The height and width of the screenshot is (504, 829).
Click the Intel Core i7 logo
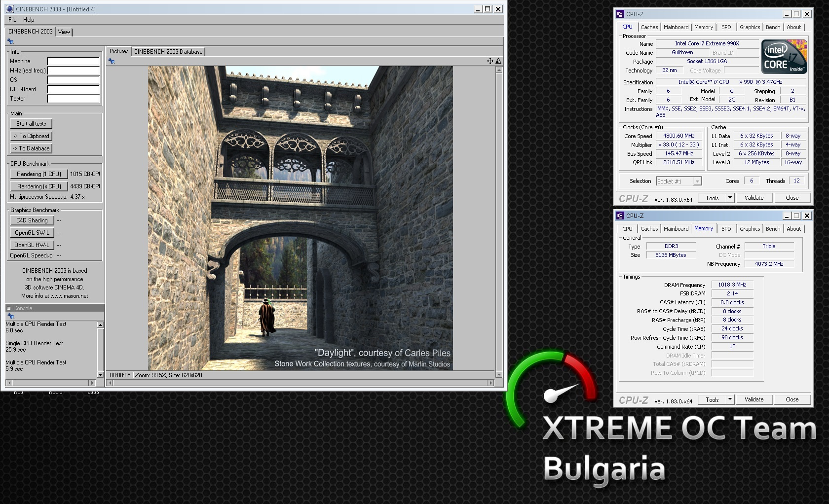pyautogui.click(x=784, y=56)
